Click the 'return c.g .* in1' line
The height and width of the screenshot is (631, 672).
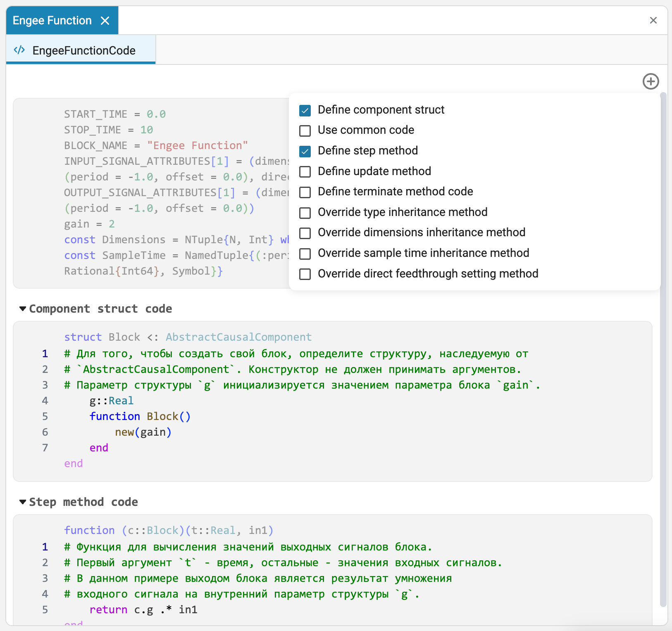[143, 610]
